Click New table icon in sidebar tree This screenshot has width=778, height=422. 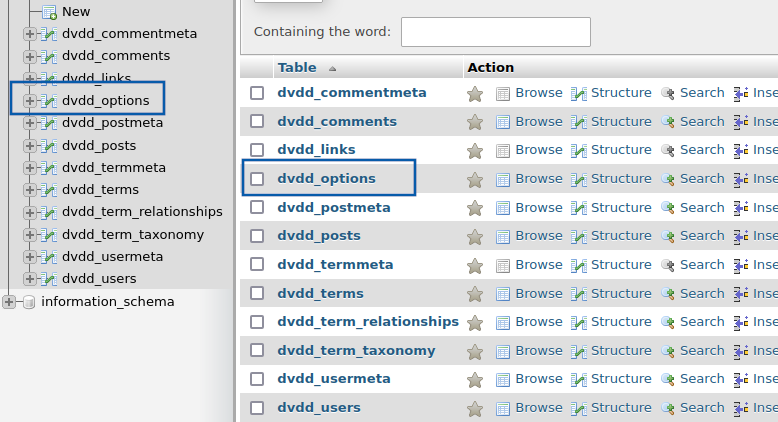tap(49, 12)
